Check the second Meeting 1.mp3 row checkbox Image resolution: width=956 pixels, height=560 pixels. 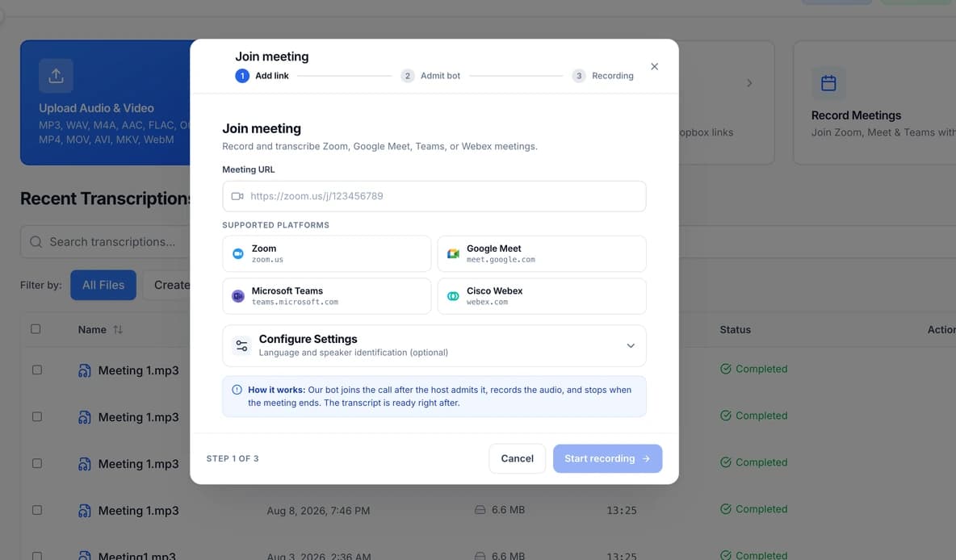coord(37,417)
